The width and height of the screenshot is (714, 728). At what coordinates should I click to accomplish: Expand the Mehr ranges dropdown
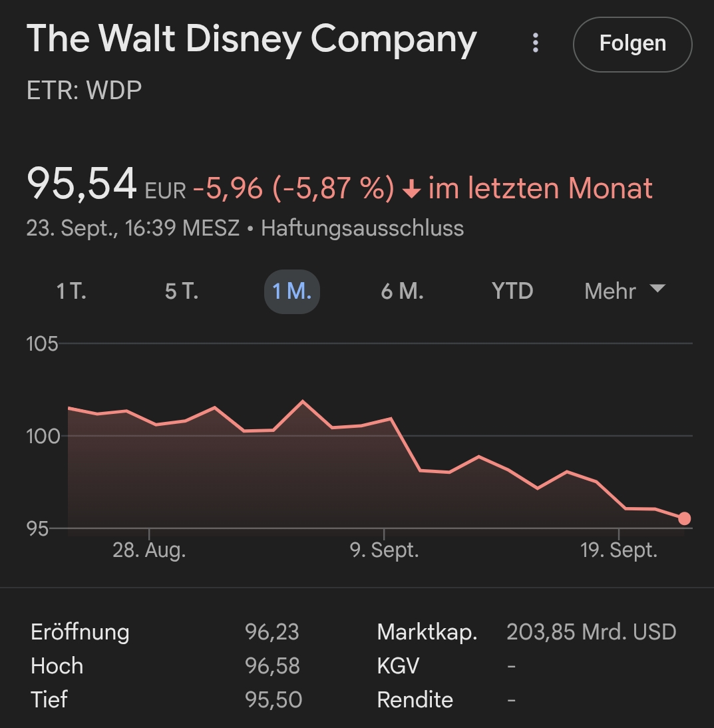(x=610, y=291)
